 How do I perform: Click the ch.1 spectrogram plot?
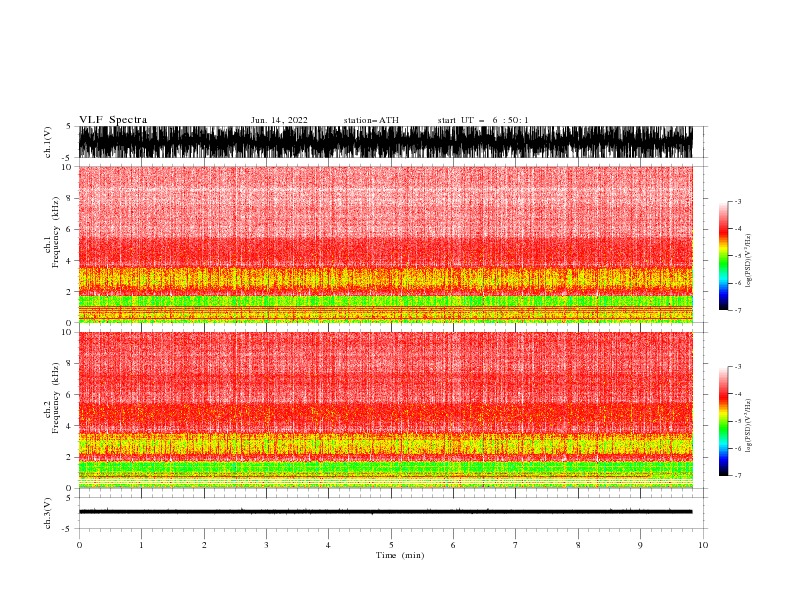385,244
